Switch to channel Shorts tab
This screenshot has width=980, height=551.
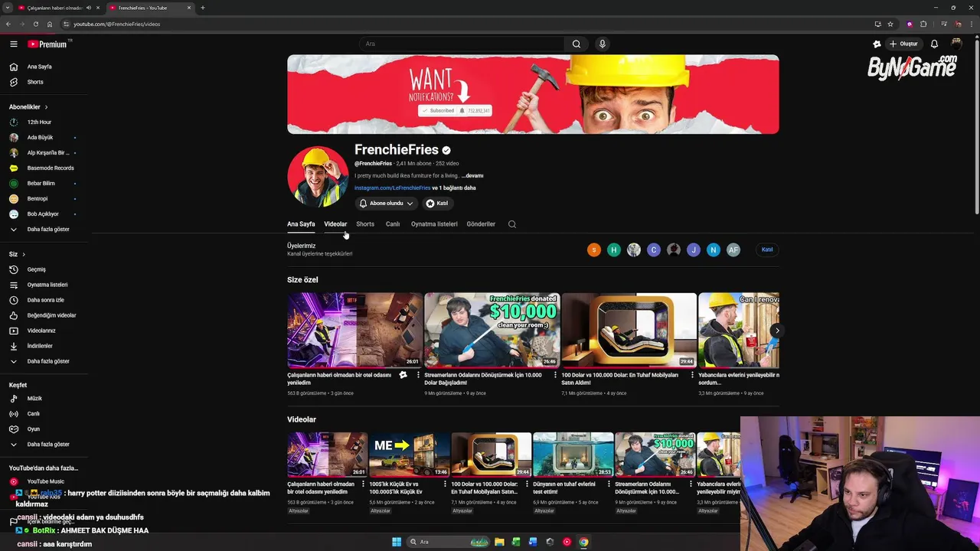(x=365, y=224)
